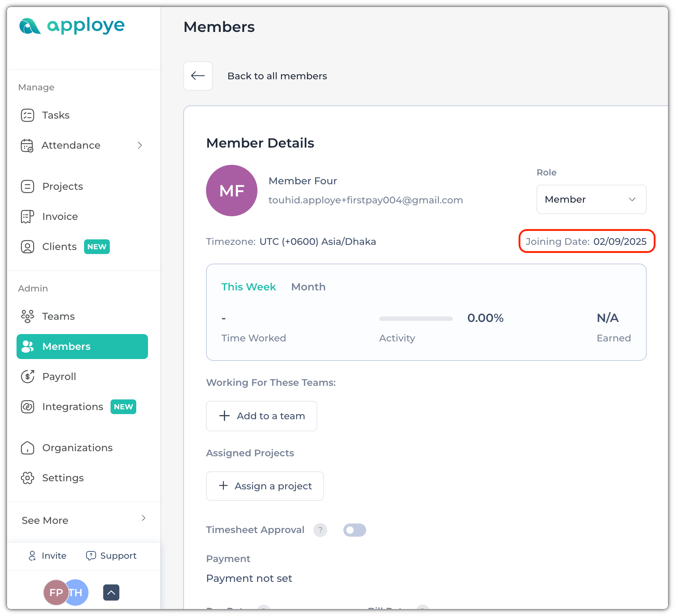The image size is (675, 616).
Task: Open the Member role dropdown
Action: (x=591, y=199)
